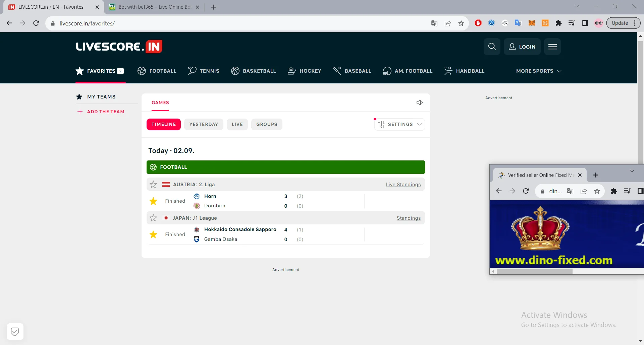644x345 pixels.
Task: Expand the Settings dropdown
Action: 399,124
